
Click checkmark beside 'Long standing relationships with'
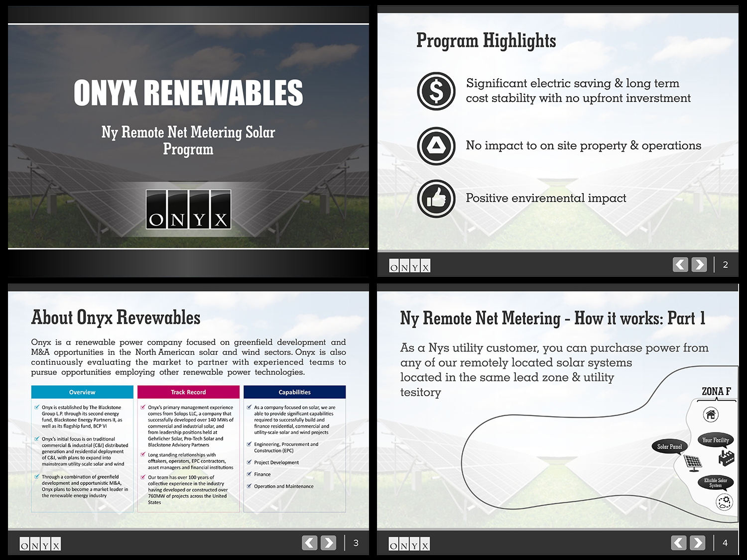tap(143, 454)
